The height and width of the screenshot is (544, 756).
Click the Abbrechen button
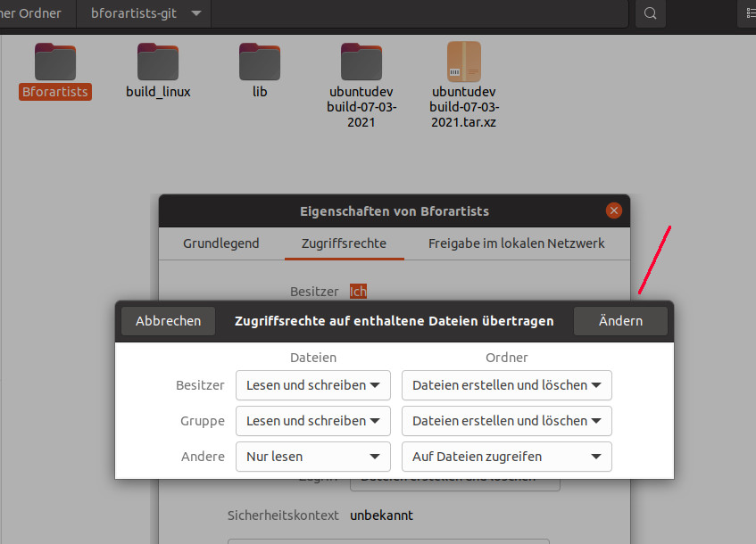[169, 321]
